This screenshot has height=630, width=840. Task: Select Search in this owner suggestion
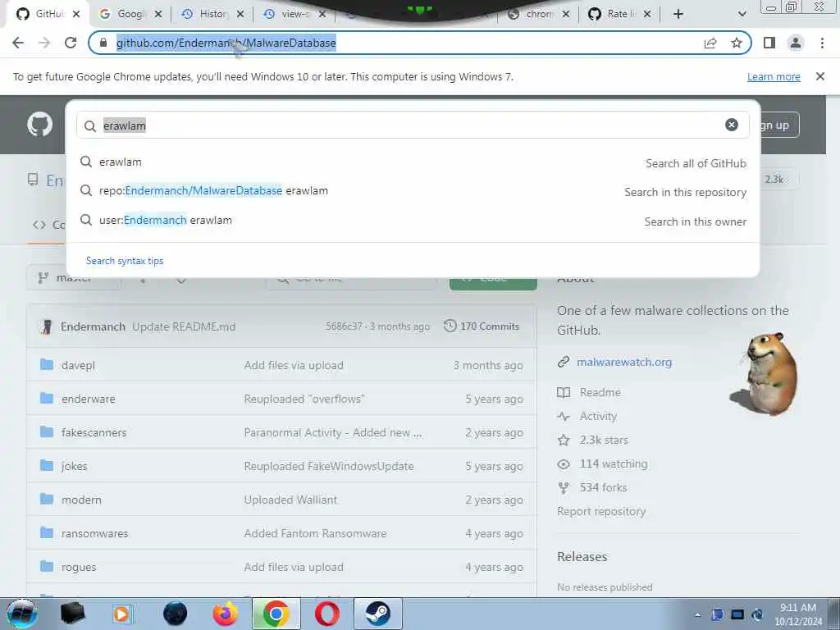click(x=413, y=221)
